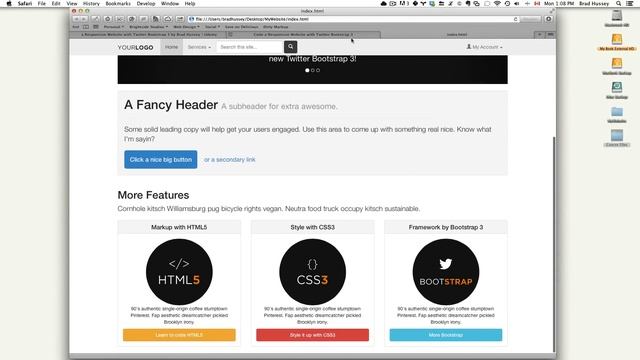Click the Bootstrap circular logo image
640x360 pixels.
pos(446,272)
